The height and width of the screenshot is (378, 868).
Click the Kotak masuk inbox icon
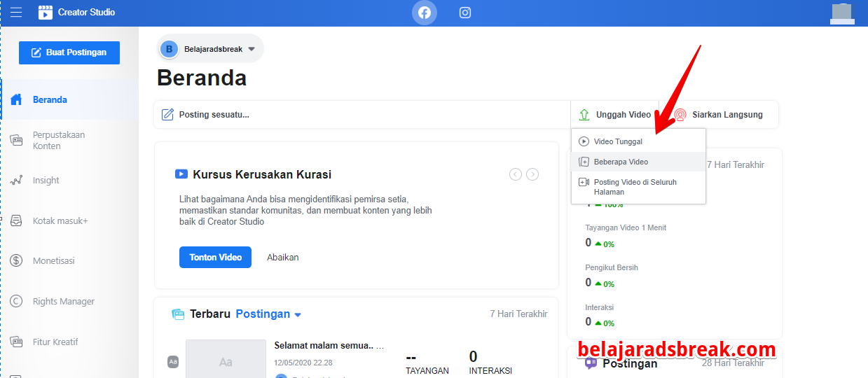tap(17, 220)
